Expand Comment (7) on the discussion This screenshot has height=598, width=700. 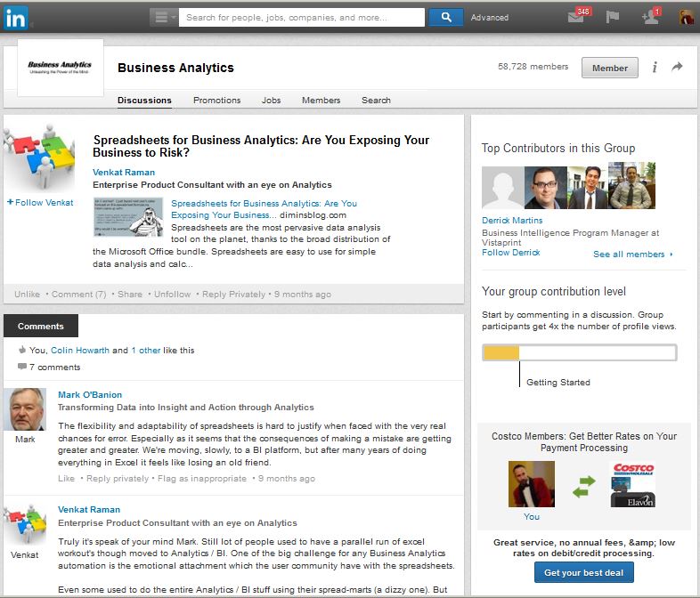pos(78,295)
